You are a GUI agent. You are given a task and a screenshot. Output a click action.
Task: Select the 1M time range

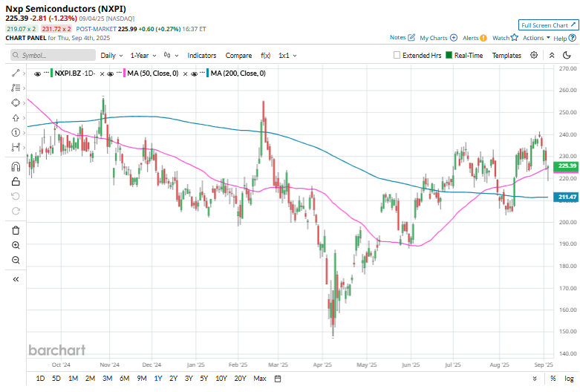[x=74, y=379]
